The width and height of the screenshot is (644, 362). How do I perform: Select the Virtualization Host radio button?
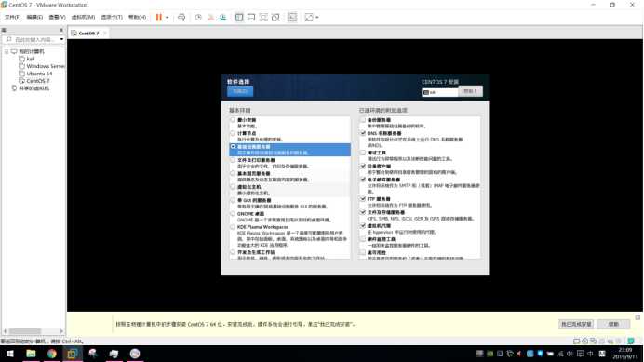tap(233, 187)
